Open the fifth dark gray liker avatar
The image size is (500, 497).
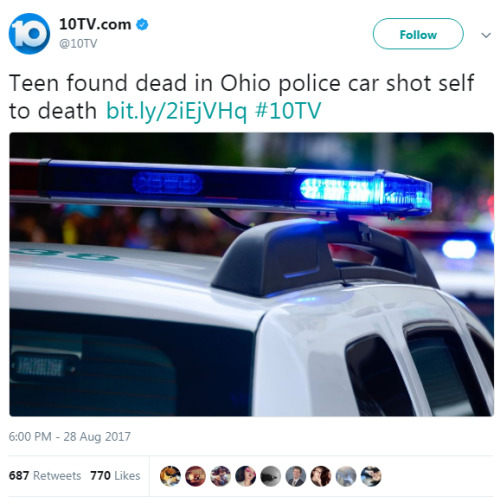[271, 476]
